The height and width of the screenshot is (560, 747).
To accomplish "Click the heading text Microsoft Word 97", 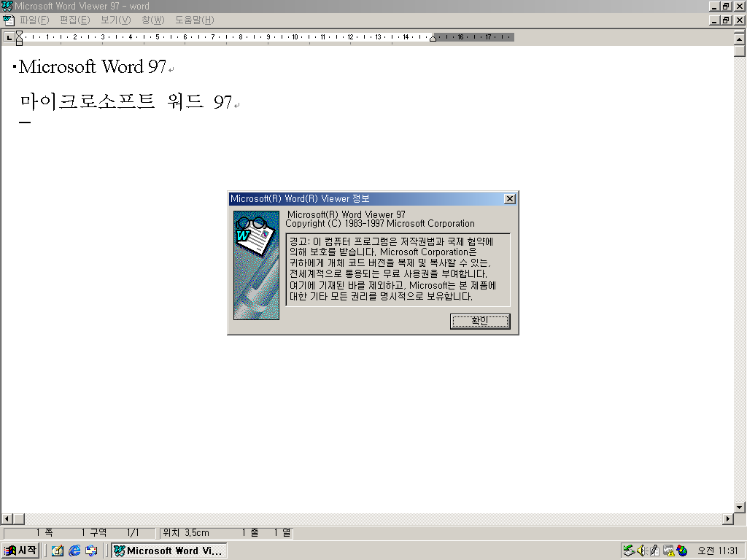I will tap(93, 66).
